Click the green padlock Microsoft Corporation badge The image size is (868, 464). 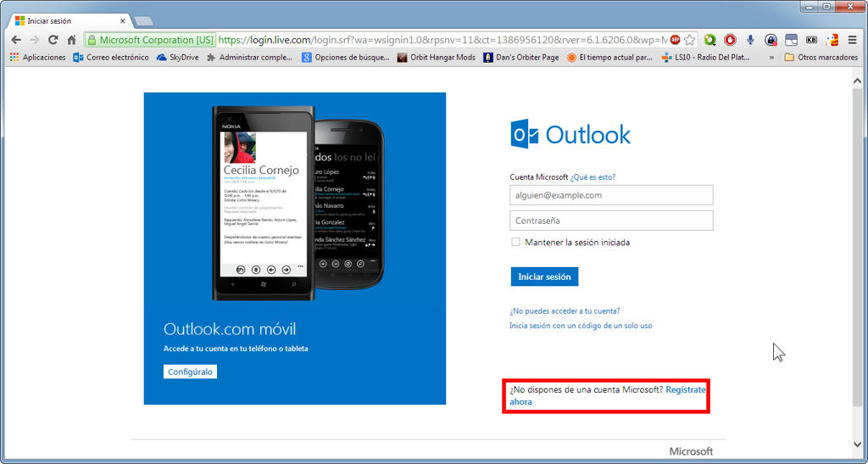(150, 40)
